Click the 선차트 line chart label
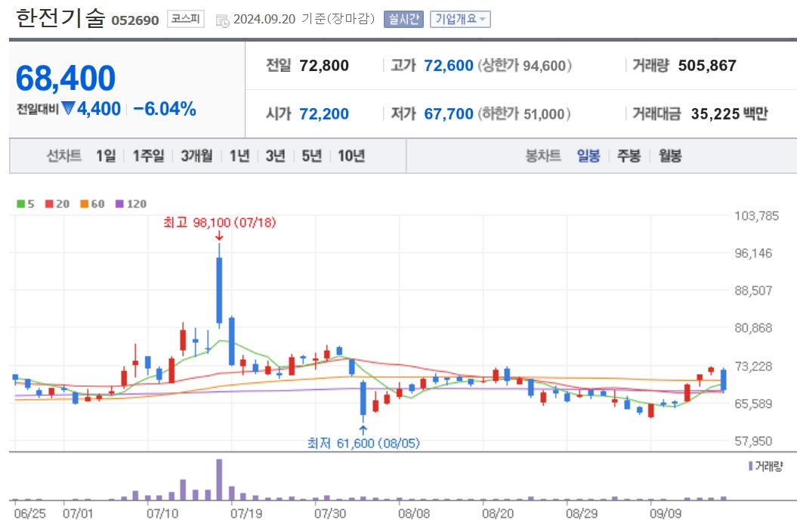The image size is (797, 532). click(x=64, y=156)
